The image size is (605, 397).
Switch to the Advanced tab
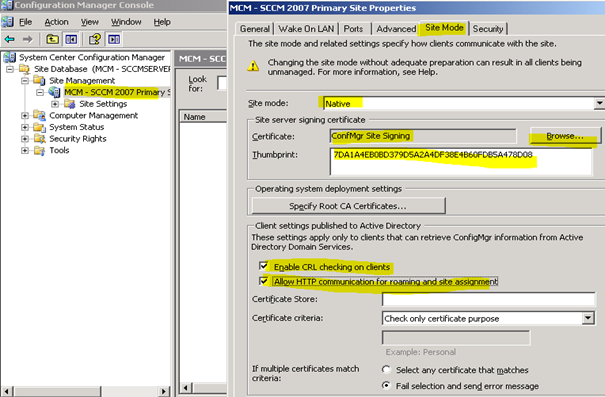click(396, 29)
